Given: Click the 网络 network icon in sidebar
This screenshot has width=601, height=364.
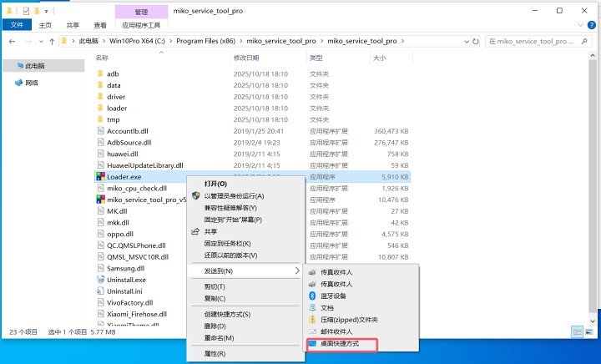Looking at the screenshot, I should coord(18,83).
